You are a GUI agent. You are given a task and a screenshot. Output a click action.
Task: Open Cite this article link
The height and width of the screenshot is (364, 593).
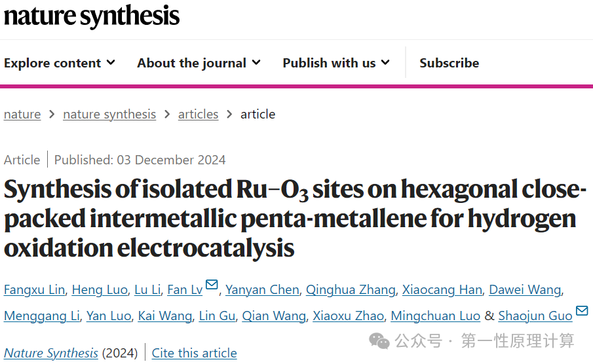coord(195,353)
